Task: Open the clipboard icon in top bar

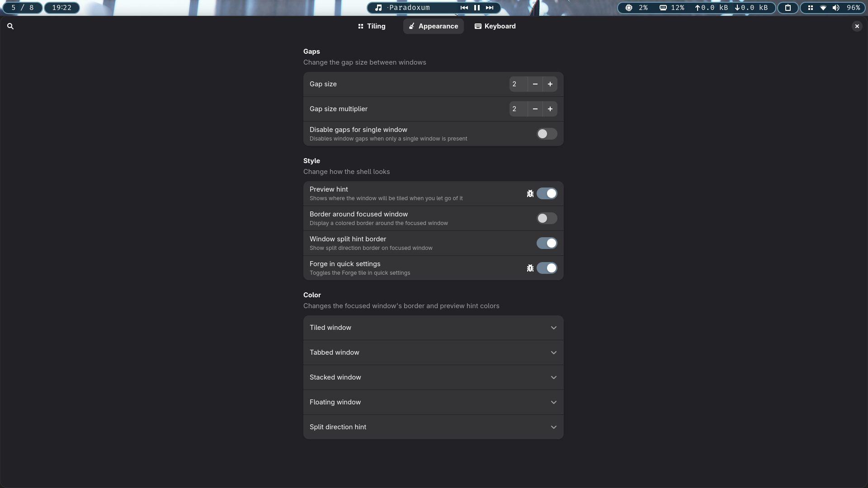Action: point(788,8)
